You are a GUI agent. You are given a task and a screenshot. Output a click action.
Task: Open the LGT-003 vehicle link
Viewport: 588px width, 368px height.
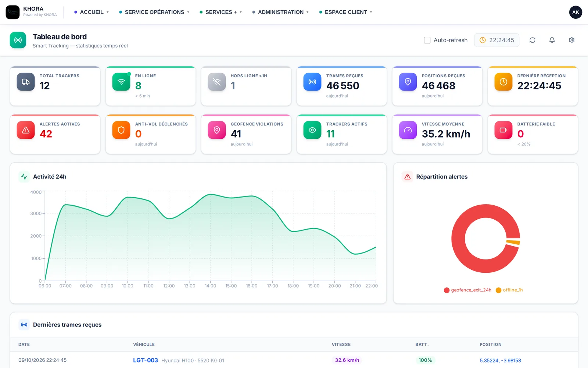pos(146,360)
